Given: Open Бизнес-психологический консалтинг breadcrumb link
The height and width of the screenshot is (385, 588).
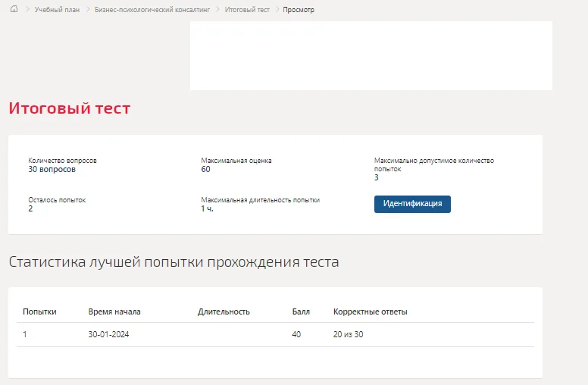Looking at the screenshot, I should click(152, 10).
